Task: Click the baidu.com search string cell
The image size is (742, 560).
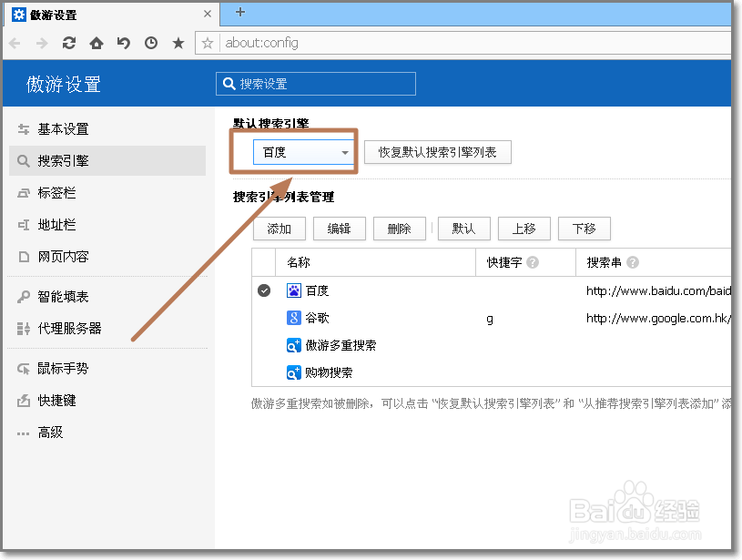Action: coord(658,290)
